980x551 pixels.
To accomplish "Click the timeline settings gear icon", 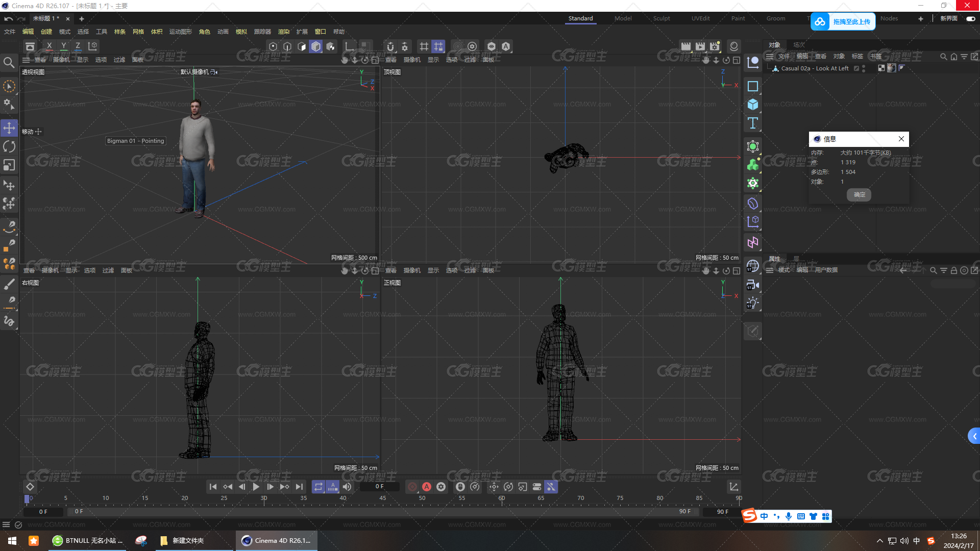I will (441, 487).
